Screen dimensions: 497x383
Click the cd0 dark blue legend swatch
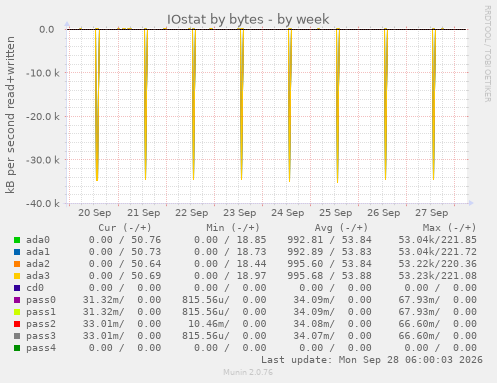tap(17, 288)
